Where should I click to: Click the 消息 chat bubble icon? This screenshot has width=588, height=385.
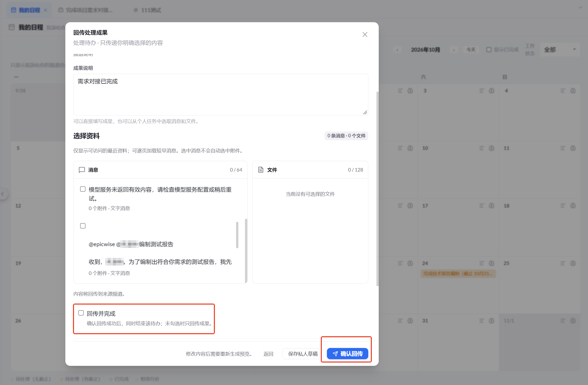(x=82, y=170)
